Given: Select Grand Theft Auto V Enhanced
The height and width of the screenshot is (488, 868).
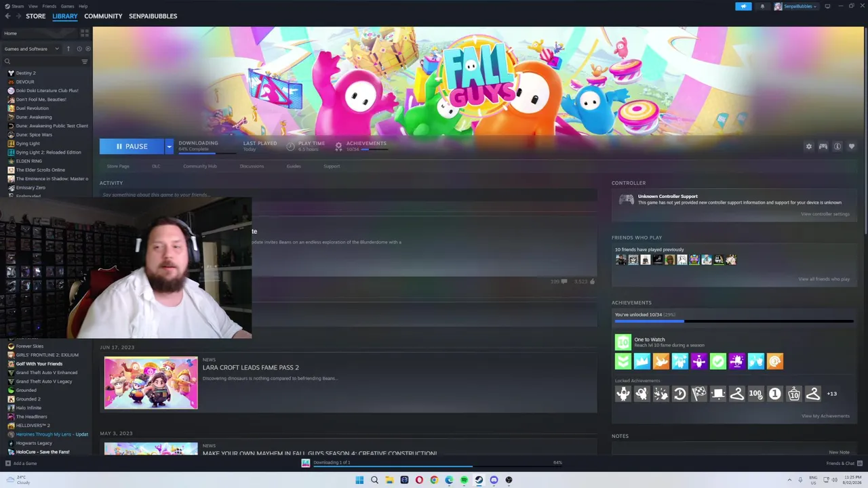Looking at the screenshot, I should coord(46,373).
